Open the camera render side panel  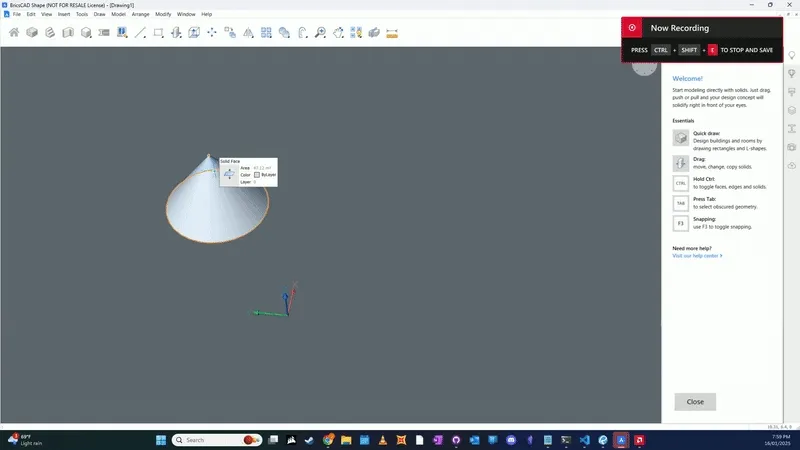(x=792, y=147)
